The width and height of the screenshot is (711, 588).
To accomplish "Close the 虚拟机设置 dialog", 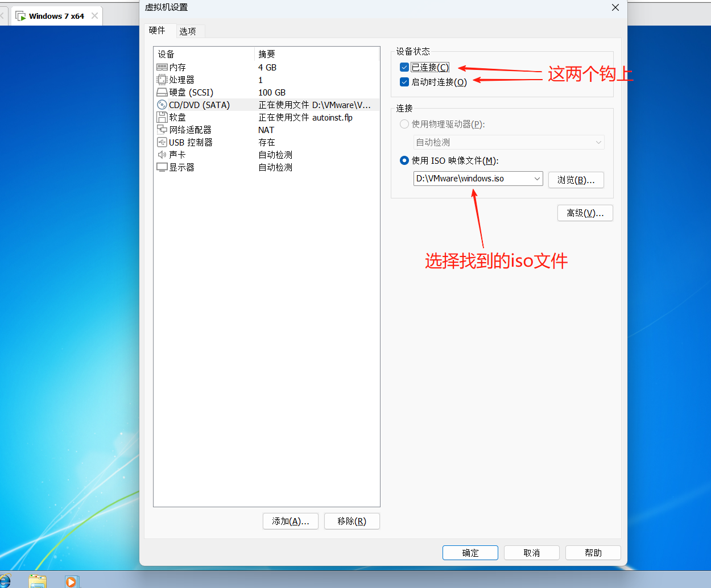I will (615, 7).
